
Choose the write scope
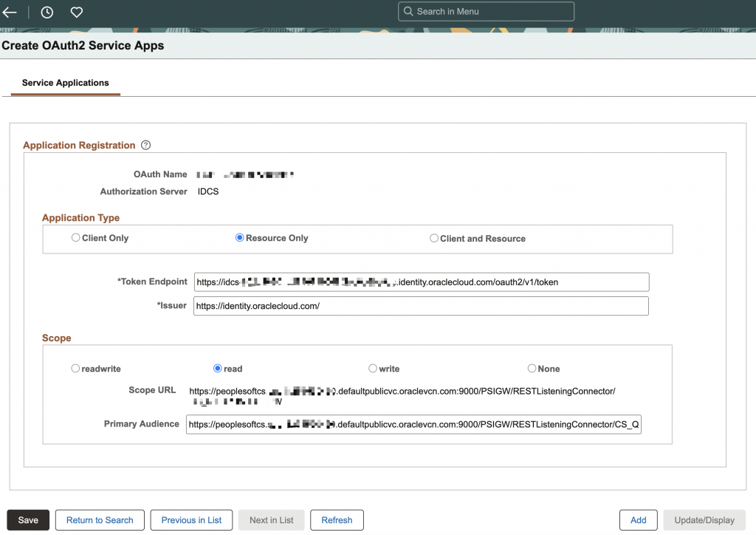click(373, 368)
